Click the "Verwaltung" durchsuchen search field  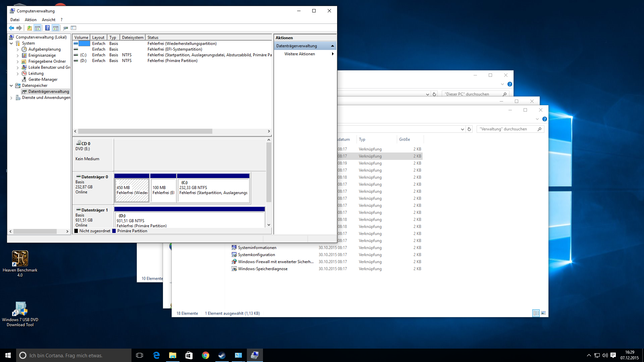coord(506,129)
